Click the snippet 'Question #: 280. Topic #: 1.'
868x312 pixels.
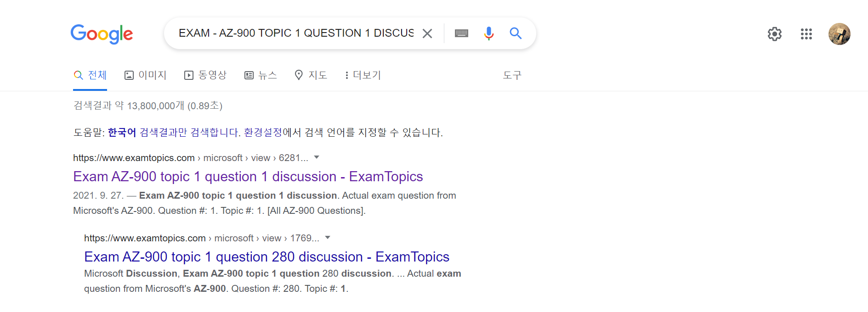coord(290,289)
